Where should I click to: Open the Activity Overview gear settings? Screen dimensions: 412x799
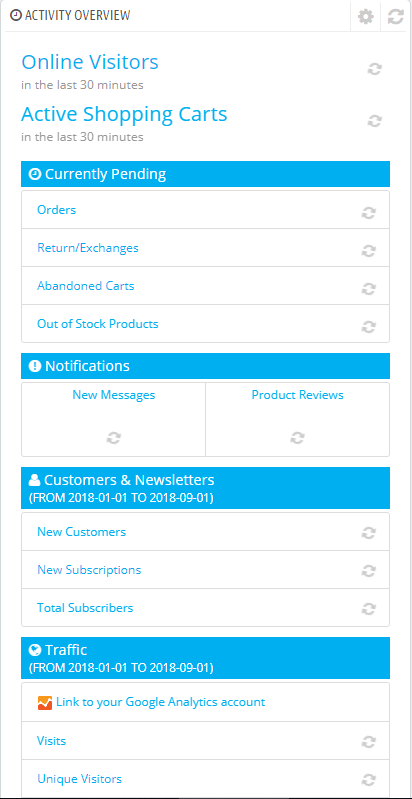coord(365,16)
